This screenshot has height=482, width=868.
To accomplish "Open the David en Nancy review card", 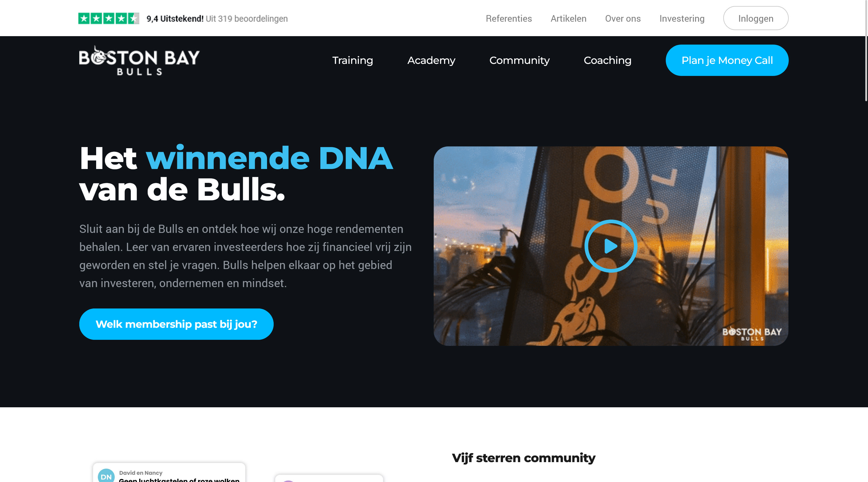I will [x=169, y=473].
